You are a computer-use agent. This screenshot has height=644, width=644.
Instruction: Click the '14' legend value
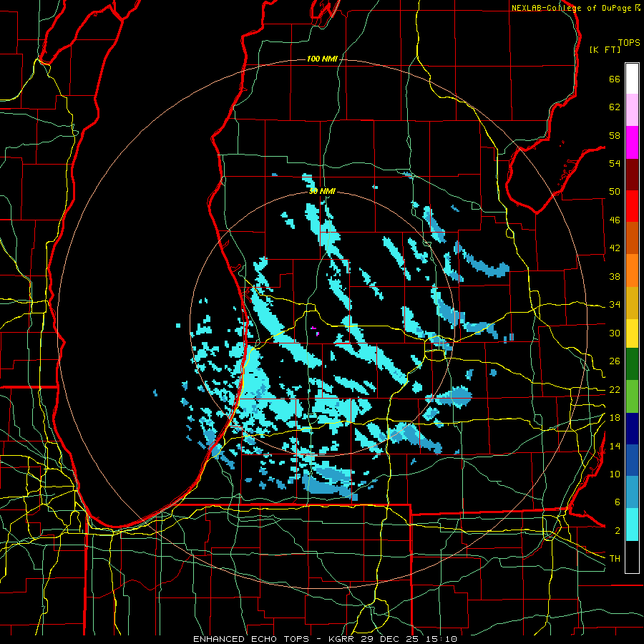pos(615,446)
